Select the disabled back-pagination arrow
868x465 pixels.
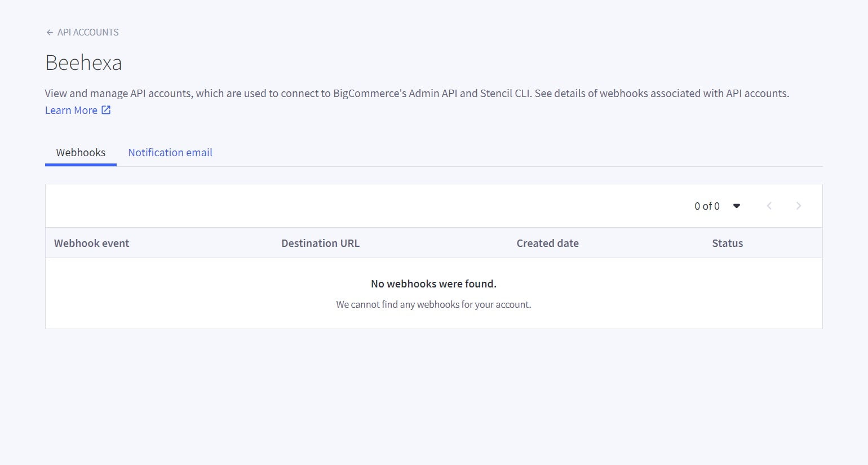point(769,206)
